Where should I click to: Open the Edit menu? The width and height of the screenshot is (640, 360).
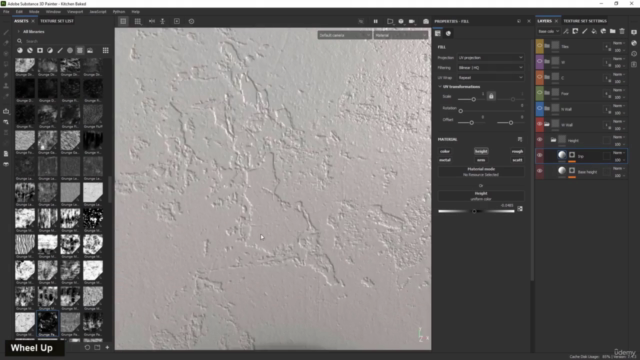tap(19, 12)
